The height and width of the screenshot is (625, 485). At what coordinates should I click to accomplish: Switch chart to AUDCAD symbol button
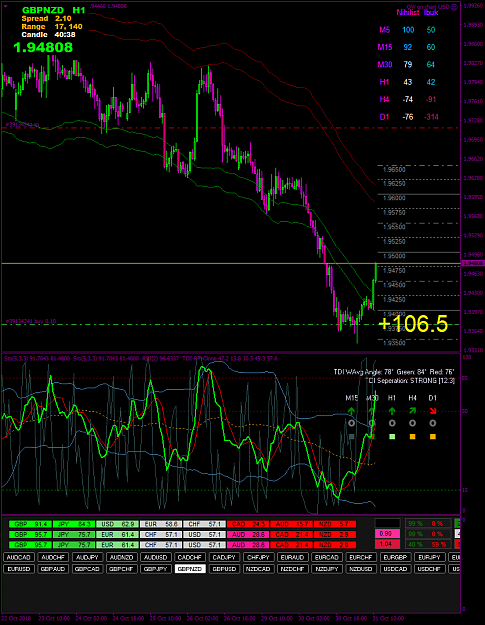[x=19, y=557]
